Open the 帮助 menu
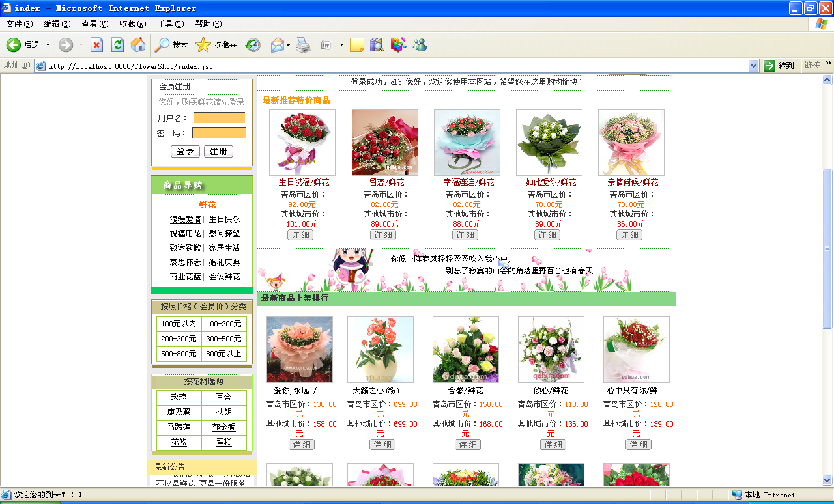This screenshot has width=834, height=504. [208, 24]
